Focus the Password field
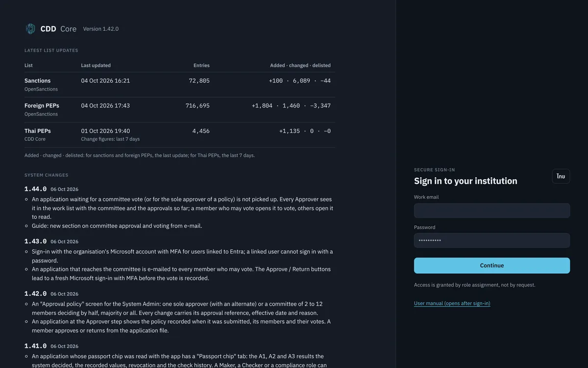This screenshot has width=588, height=368. 491,240
